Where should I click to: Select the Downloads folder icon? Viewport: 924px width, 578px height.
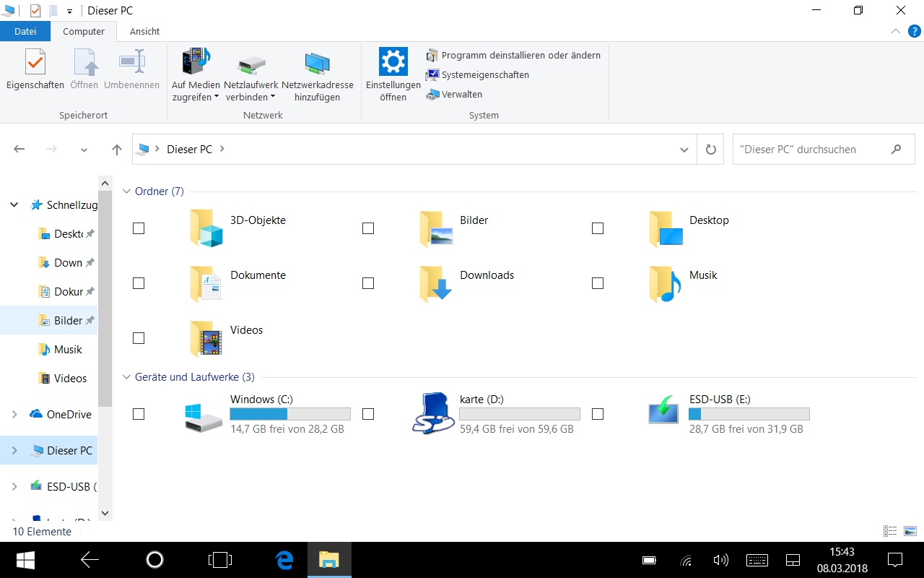436,283
